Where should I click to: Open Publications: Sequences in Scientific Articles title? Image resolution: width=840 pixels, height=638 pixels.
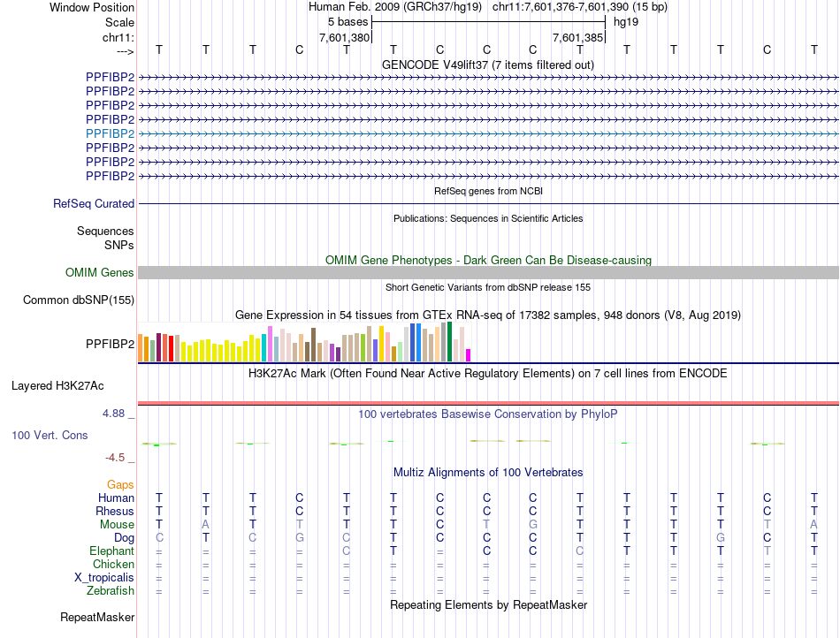point(488,218)
